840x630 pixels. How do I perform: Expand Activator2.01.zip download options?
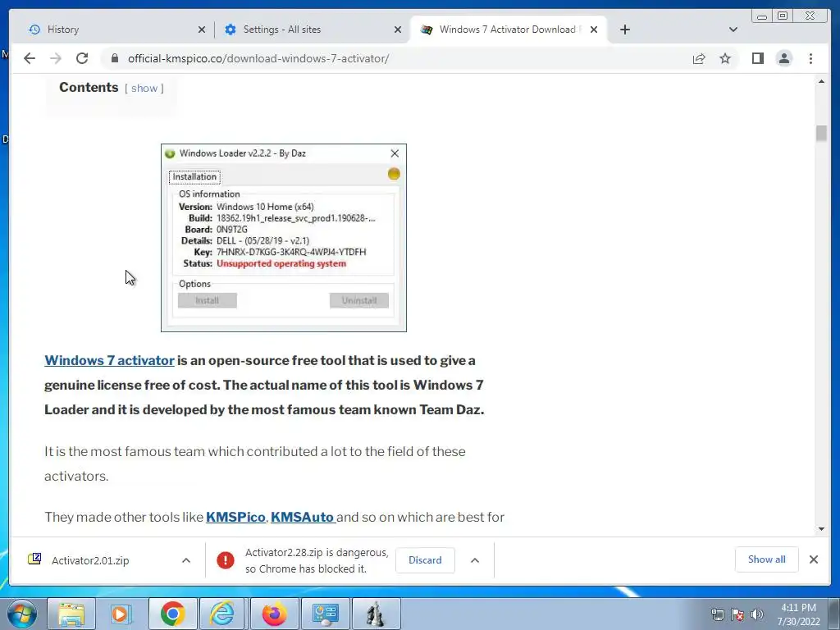(186, 560)
